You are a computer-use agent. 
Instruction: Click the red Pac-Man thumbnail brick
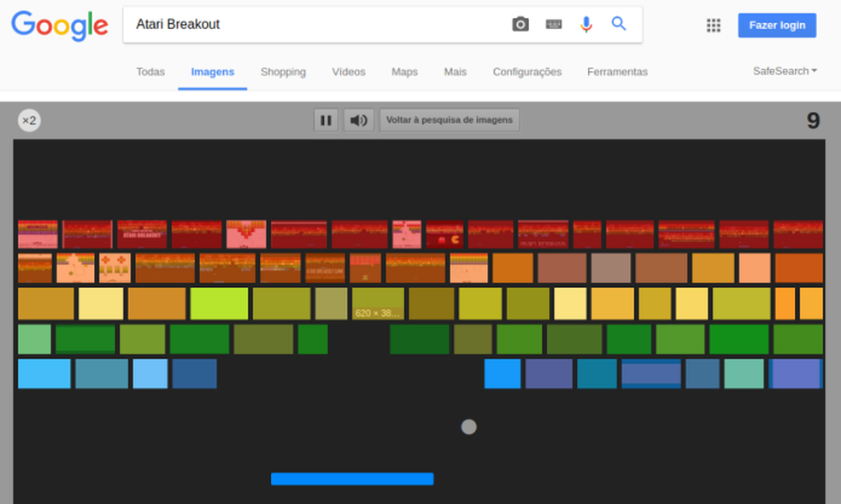click(x=444, y=234)
